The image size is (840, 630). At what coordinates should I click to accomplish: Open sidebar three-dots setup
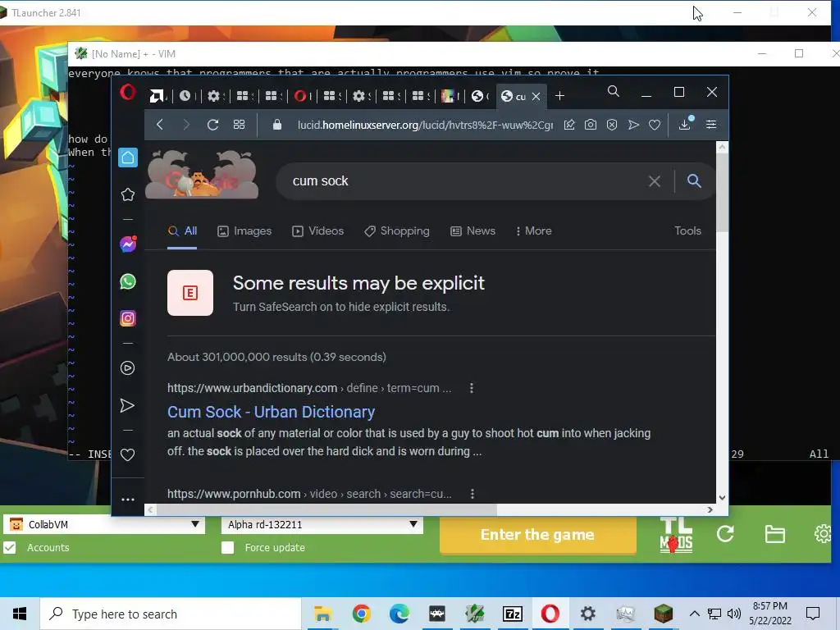(127, 500)
